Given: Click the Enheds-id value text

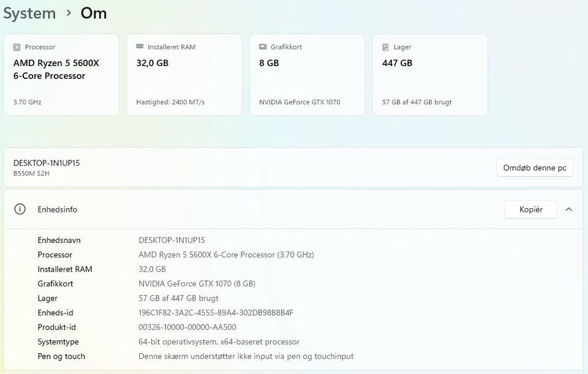Looking at the screenshot, I should (216, 313).
